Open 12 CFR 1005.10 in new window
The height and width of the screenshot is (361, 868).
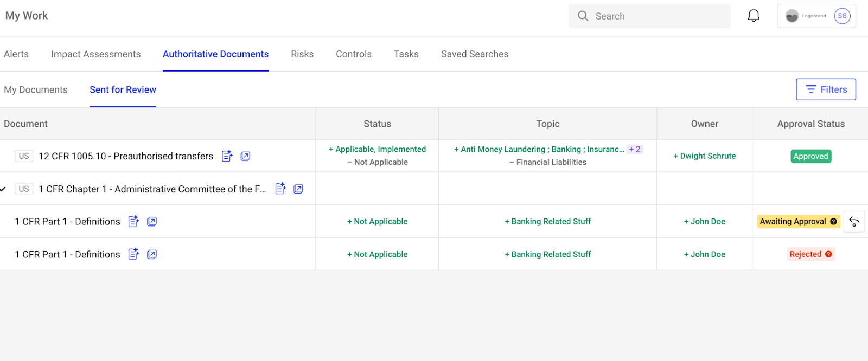click(245, 156)
